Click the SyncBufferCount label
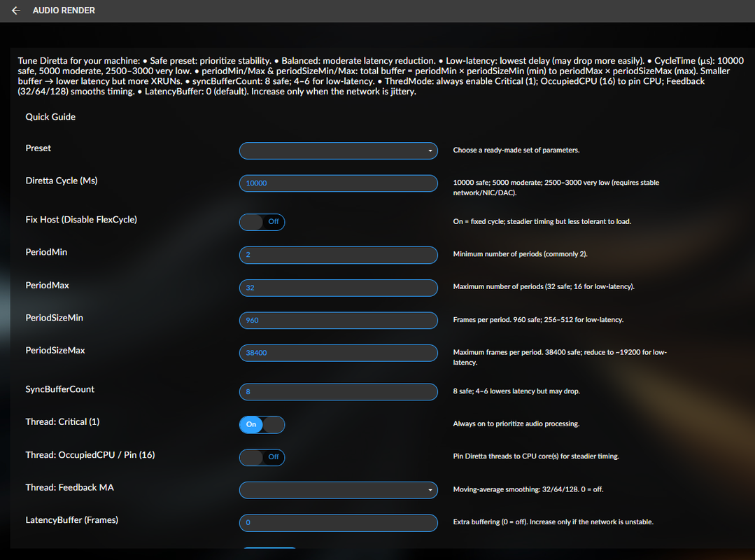 click(59, 389)
